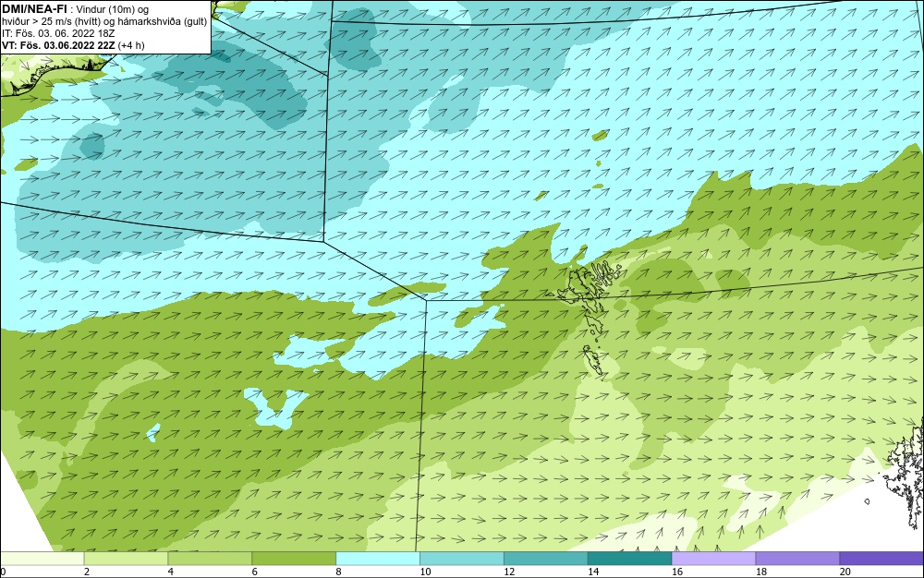
Task: Click the 14–16 m/s dark teal legend swatch
Action: click(630, 559)
